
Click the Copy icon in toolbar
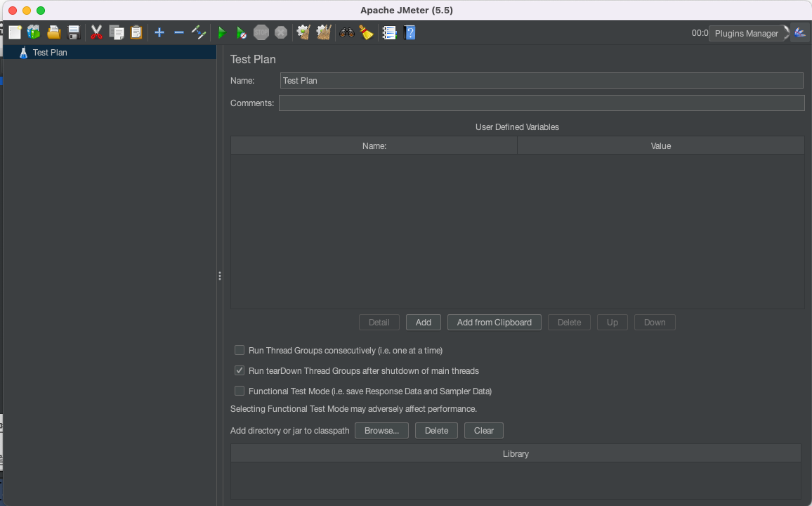pyautogui.click(x=117, y=32)
